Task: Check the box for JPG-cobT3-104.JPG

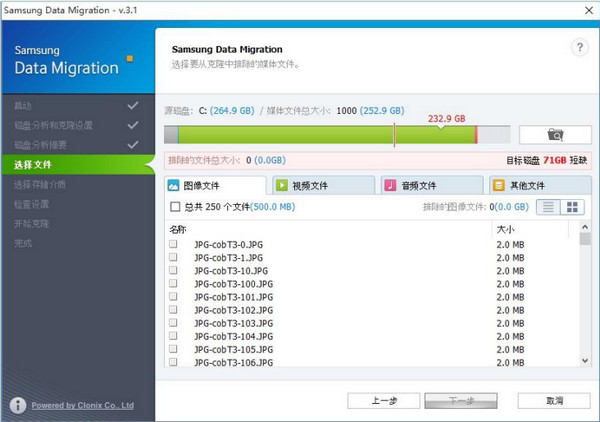Action: click(173, 336)
